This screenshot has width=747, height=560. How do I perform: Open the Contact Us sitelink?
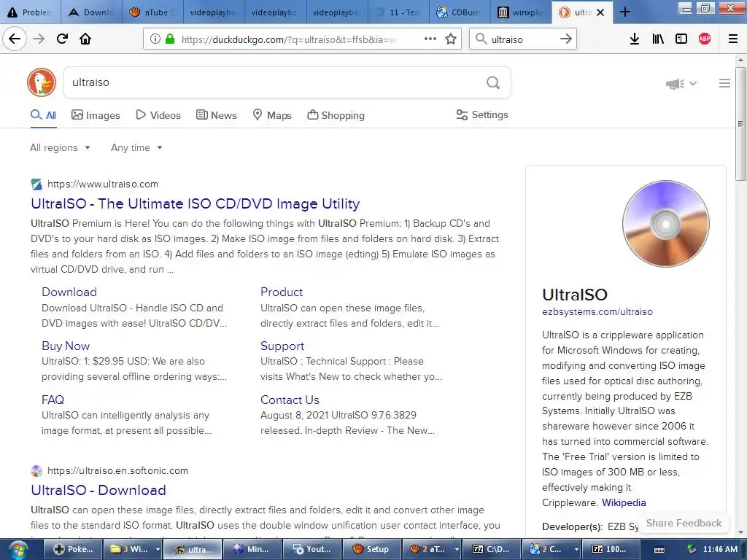point(290,400)
